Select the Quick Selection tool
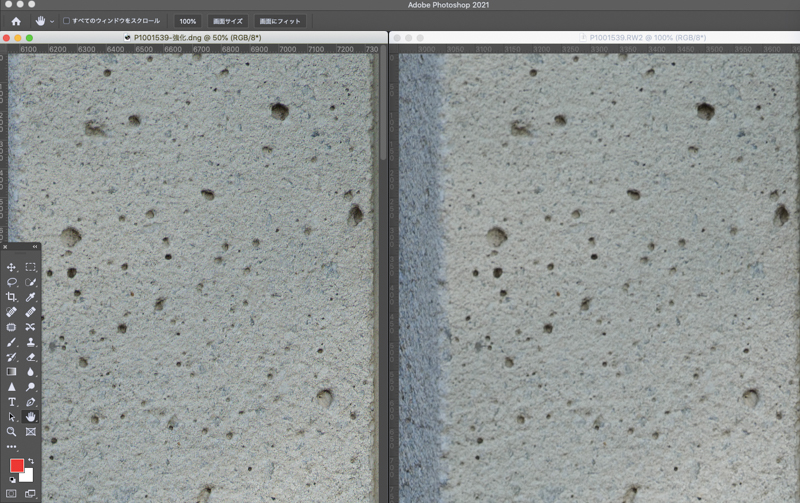This screenshot has width=800, height=503. point(31,282)
